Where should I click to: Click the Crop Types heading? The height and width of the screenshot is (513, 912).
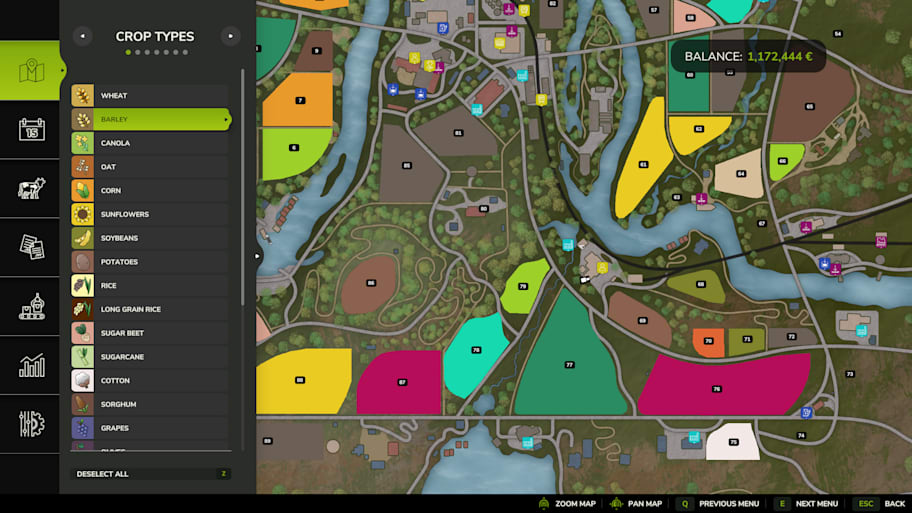click(155, 36)
